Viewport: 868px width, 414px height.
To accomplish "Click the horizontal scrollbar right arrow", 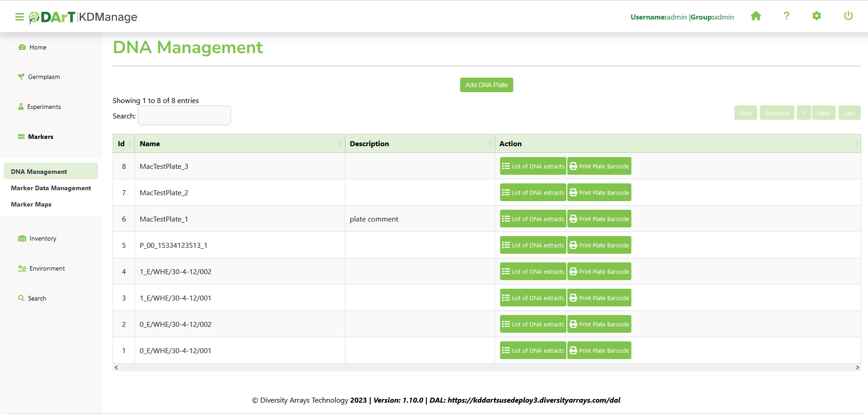I will 857,367.
